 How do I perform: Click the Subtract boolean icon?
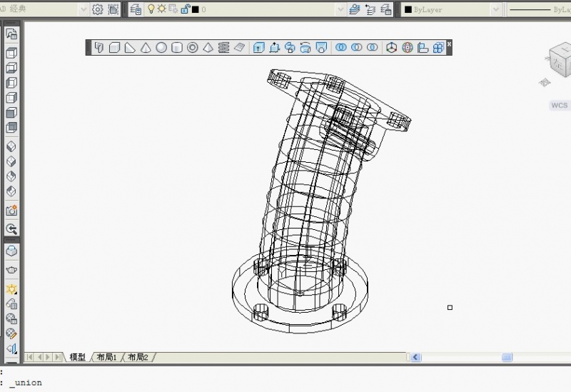click(356, 48)
